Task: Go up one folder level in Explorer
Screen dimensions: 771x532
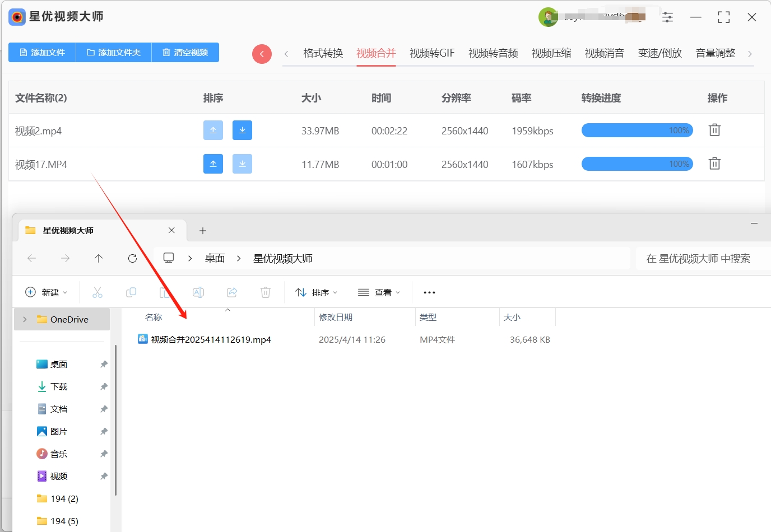Action: click(x=99, y=258)
